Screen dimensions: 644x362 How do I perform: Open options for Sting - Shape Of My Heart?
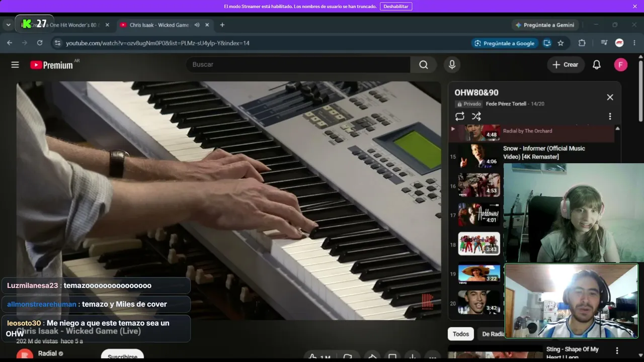point(617,350)
